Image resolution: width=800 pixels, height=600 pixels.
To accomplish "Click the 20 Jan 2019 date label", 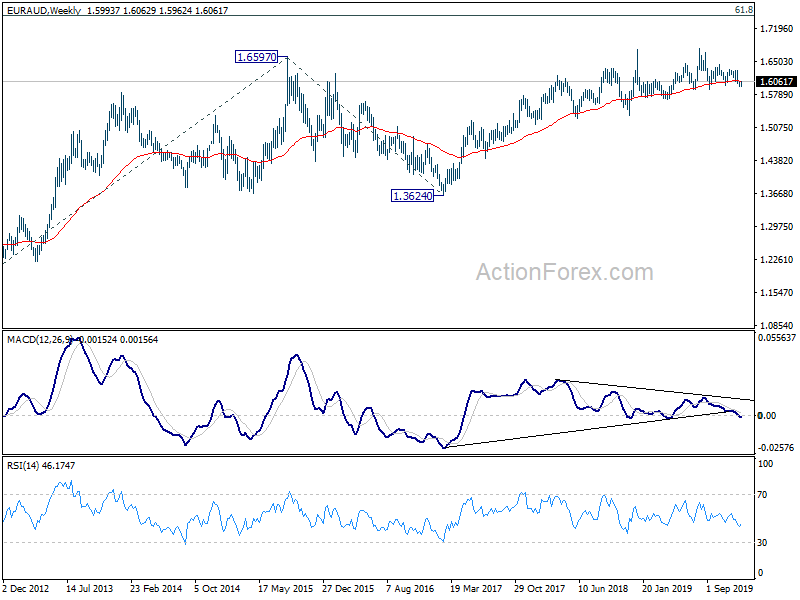I will [x=667, y=588].
